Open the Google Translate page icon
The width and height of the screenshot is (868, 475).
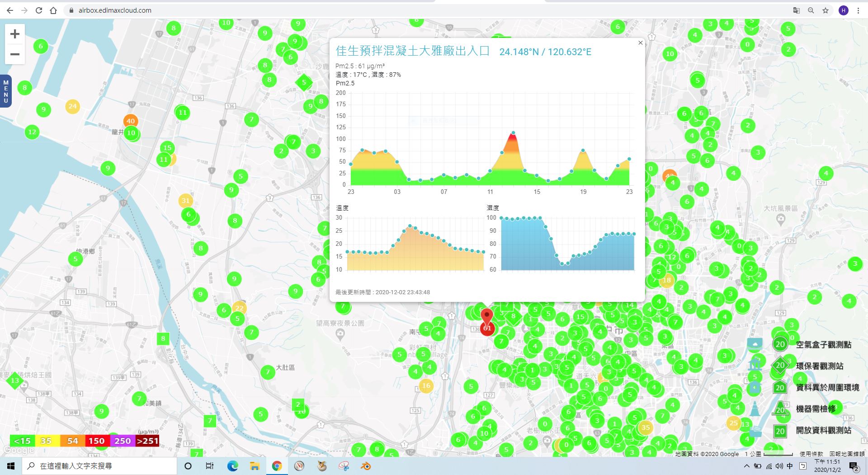click(x=797, y=10)
